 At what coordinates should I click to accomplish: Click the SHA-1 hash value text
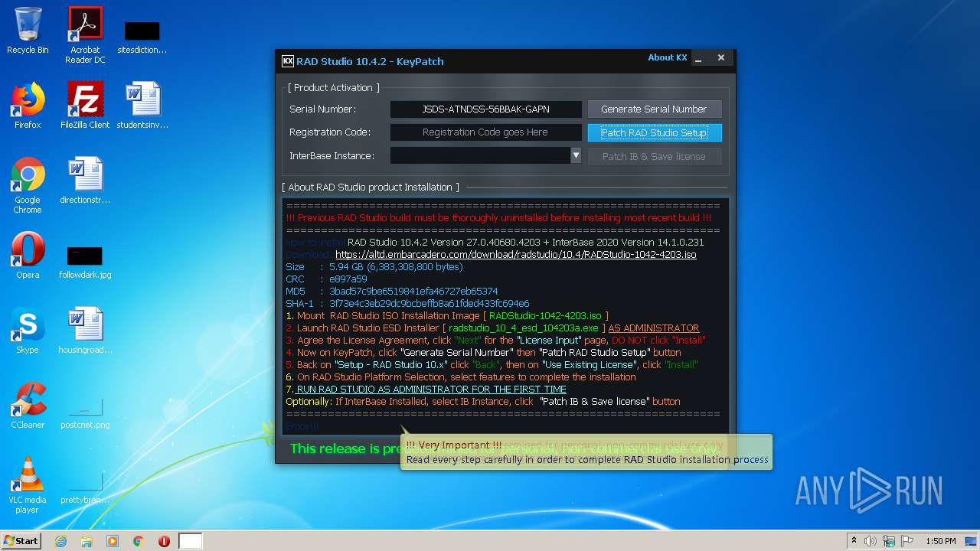pyautogui.click(x=430, y=304)
